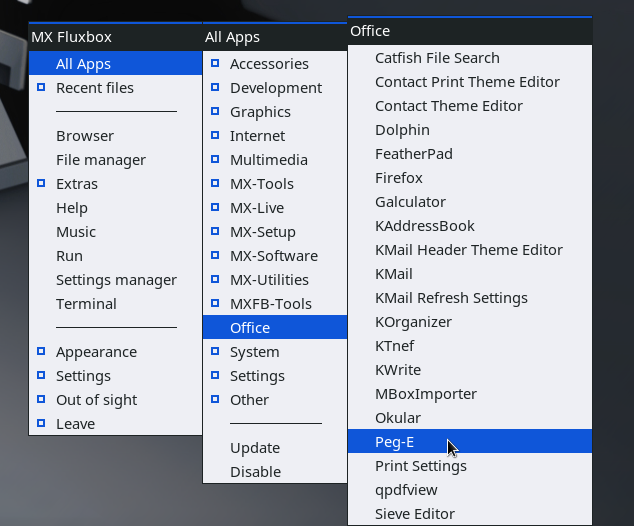Launch Contact Print Theme Editor
The height and width of the screenshot is (526, 634).
[470, 82]
